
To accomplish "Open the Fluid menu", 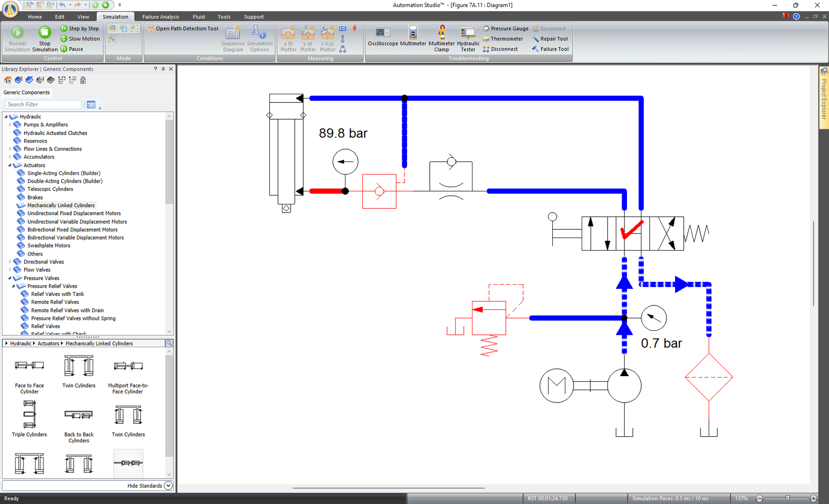I will [199, 16].
